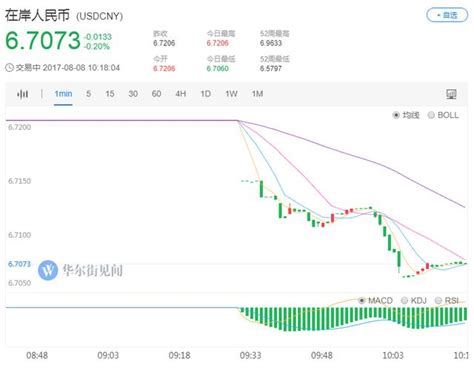The width and height of the screenshot is (474, 368).
Task: Switch to the 5 minute timeframe
Action: (x=88, y=94)
